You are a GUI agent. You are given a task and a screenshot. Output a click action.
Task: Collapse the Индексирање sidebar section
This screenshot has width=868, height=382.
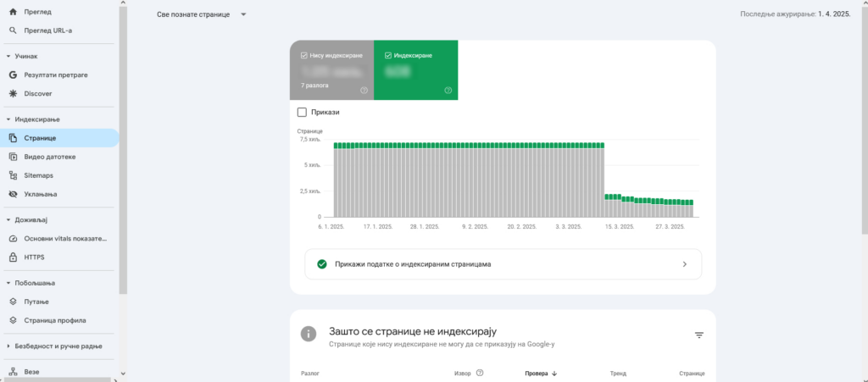(x=8, y=119)
